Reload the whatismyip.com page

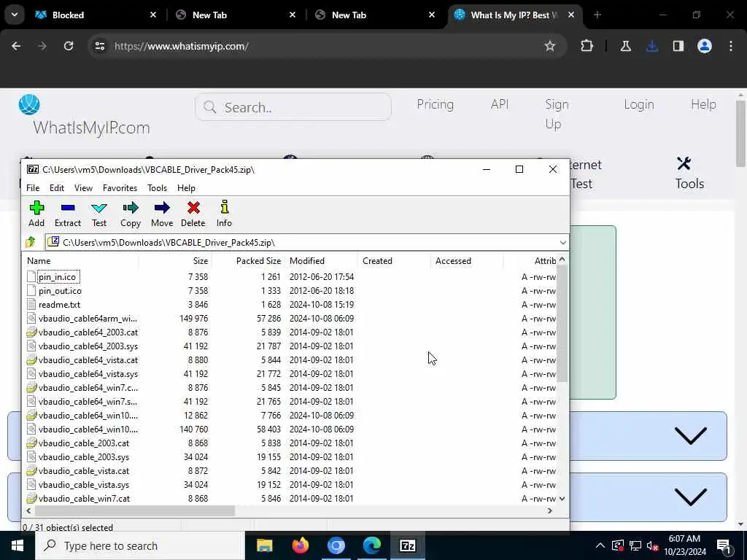[69, 46]
